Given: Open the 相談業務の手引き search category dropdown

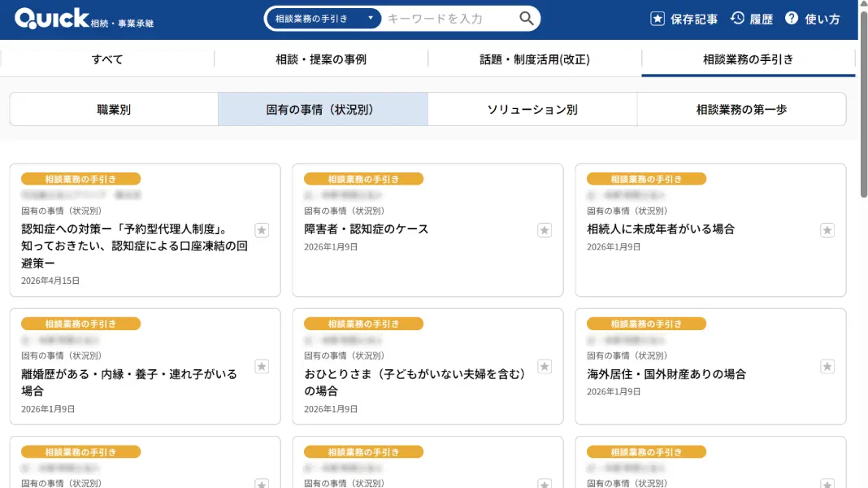Looking at the screenshot, I should (x=323, y=19).
